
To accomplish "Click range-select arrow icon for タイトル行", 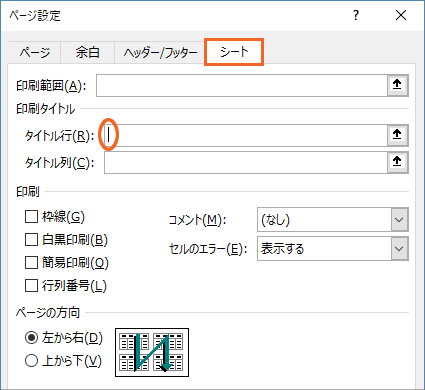I will tap(397, 135).
